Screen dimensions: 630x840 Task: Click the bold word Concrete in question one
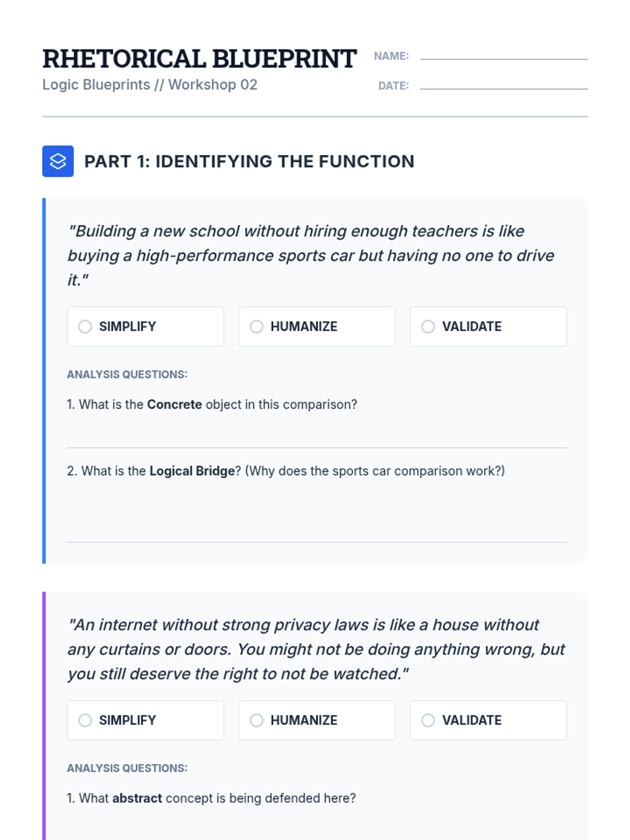click(174, 405)
